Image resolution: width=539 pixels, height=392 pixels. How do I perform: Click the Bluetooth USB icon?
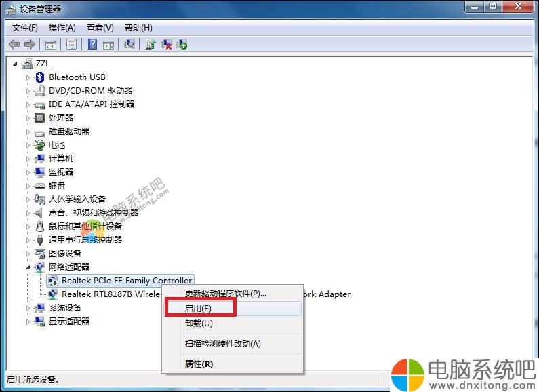(40, 77)
